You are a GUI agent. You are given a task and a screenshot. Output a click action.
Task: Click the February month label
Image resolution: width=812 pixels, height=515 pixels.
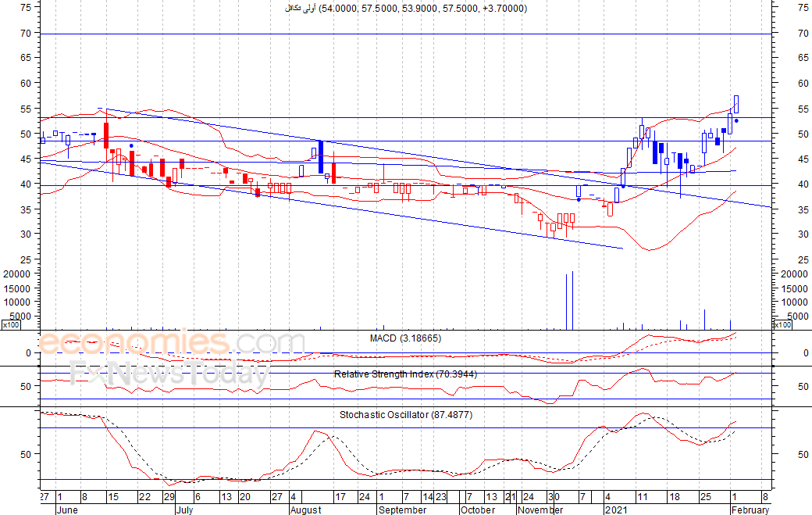[750, 510]
